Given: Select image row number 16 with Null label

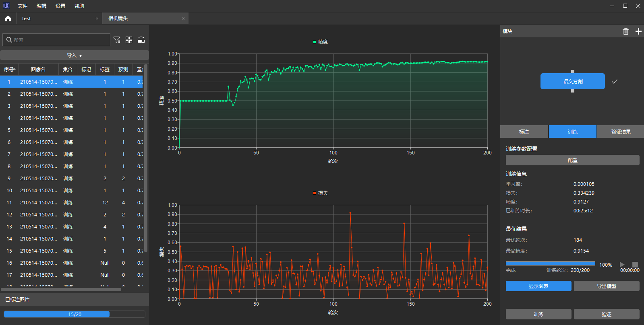Looking at the screenshot, I should 71,263.
